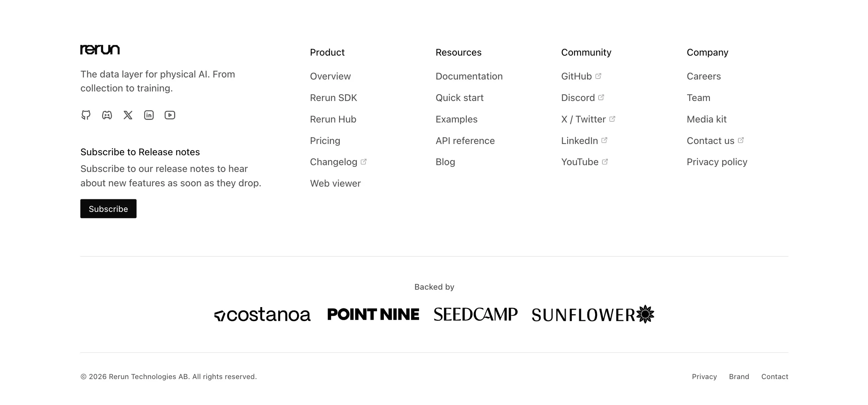
Task: Click the Rerun logo
Action: (x=100, y=49)
